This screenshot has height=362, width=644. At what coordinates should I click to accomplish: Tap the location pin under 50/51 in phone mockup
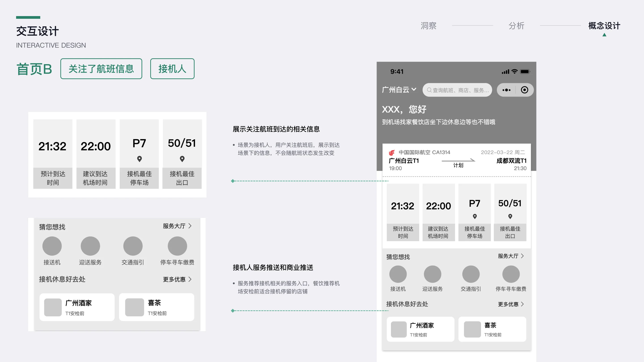pos(510,216)
